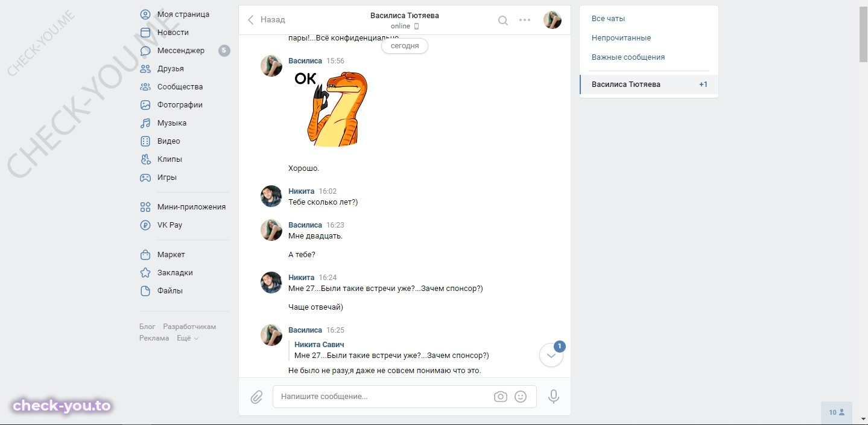Viewport: 868px width, 425px height.
Task: Open Новости feed icon
Action: click(x=145, y=33)
